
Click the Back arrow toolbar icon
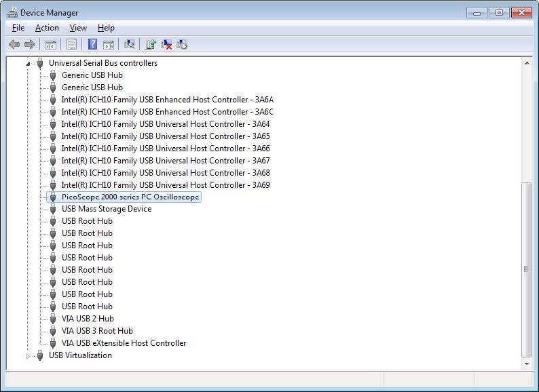click(x=14, y=45)
